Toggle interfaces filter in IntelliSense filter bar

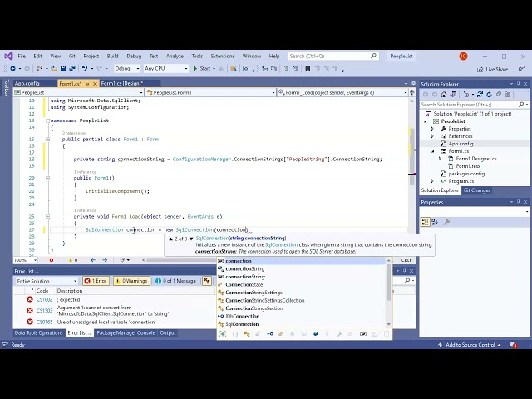pos(269,334)
